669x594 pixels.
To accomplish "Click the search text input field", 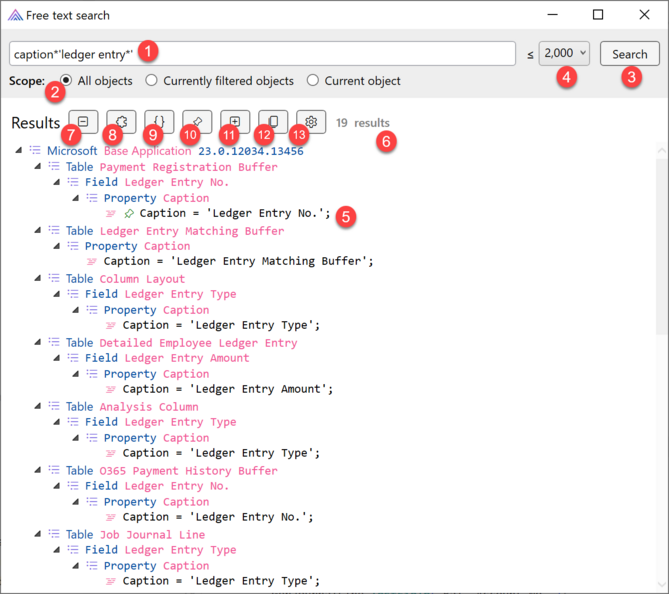I will [262, 54].
